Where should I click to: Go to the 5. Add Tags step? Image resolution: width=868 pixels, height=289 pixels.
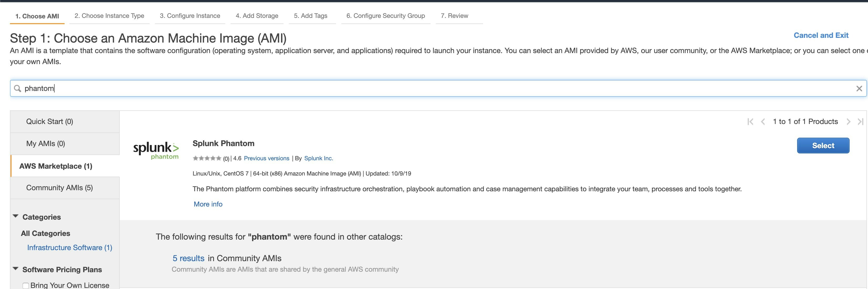[311, 16]
